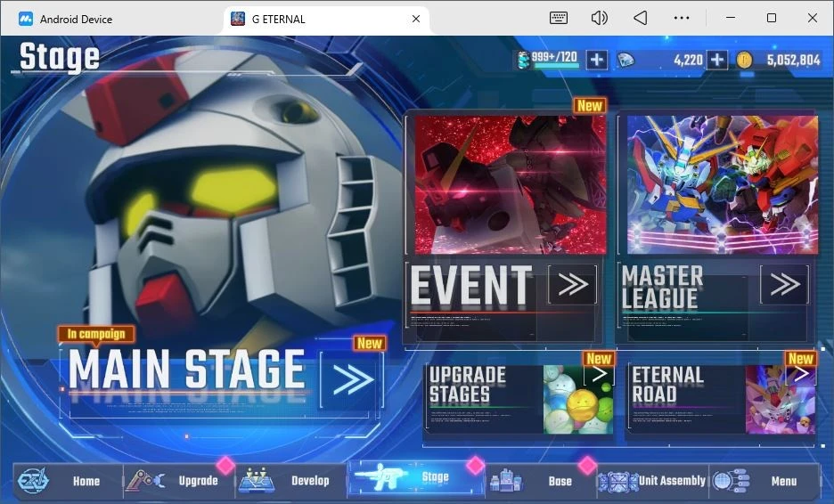
Task: Open the three-dots more options menu
Action: tap(682, 18)
